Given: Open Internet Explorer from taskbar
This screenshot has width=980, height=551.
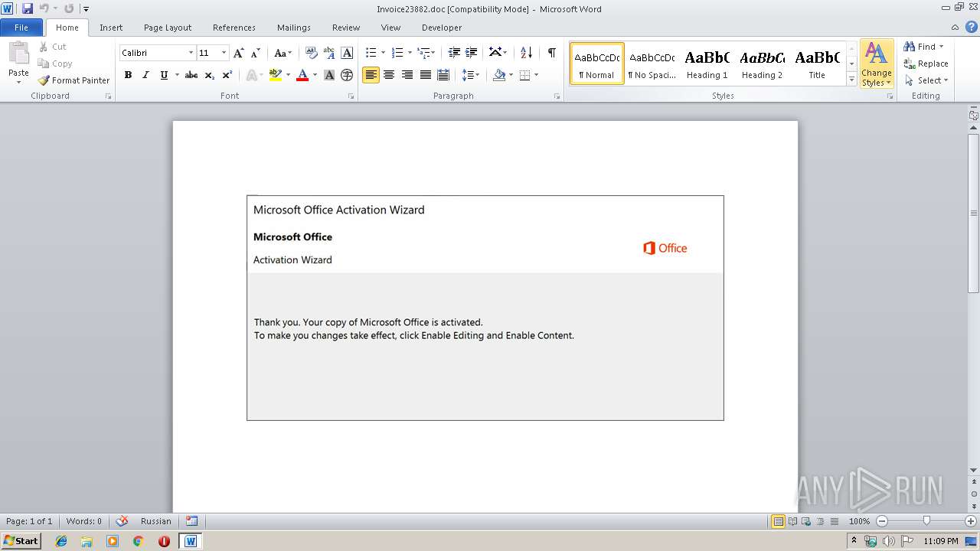Looking at the screenshot, I should (61, 541).
